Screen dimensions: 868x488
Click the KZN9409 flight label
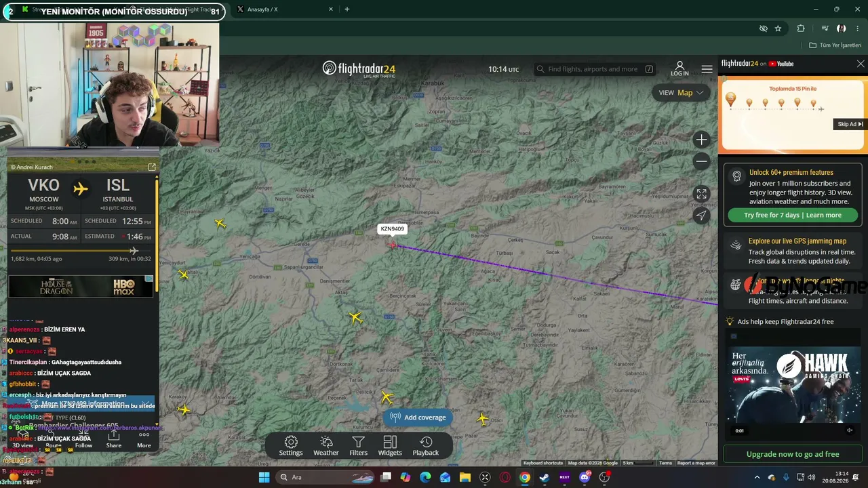[392, 229]
